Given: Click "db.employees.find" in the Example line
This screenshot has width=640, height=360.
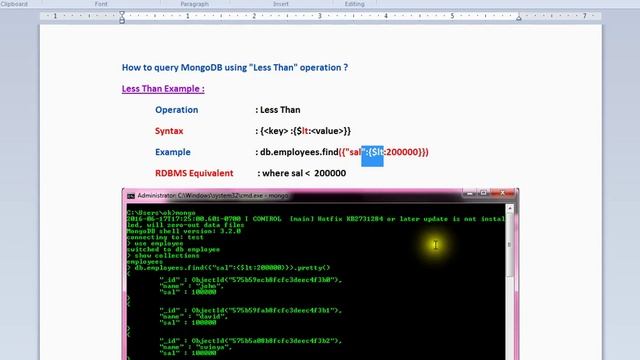Looking at the screenshot, I should [299, 152].
